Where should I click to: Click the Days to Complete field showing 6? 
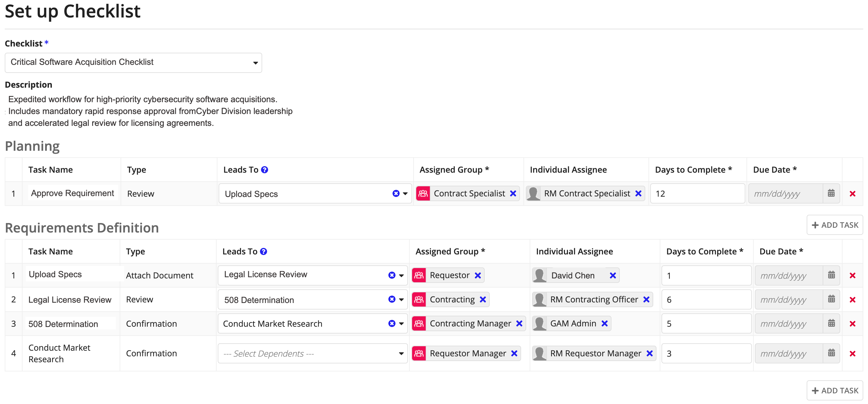point(706,299)
